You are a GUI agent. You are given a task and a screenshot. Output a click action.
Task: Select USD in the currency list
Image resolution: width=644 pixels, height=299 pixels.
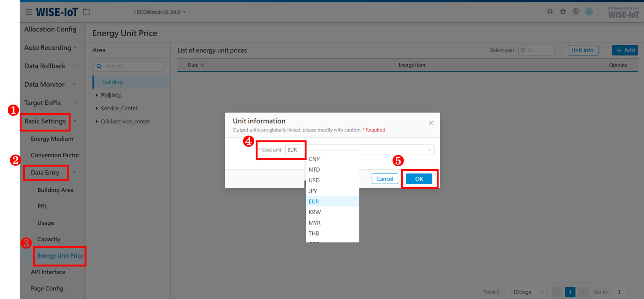[x=333, y=180]
